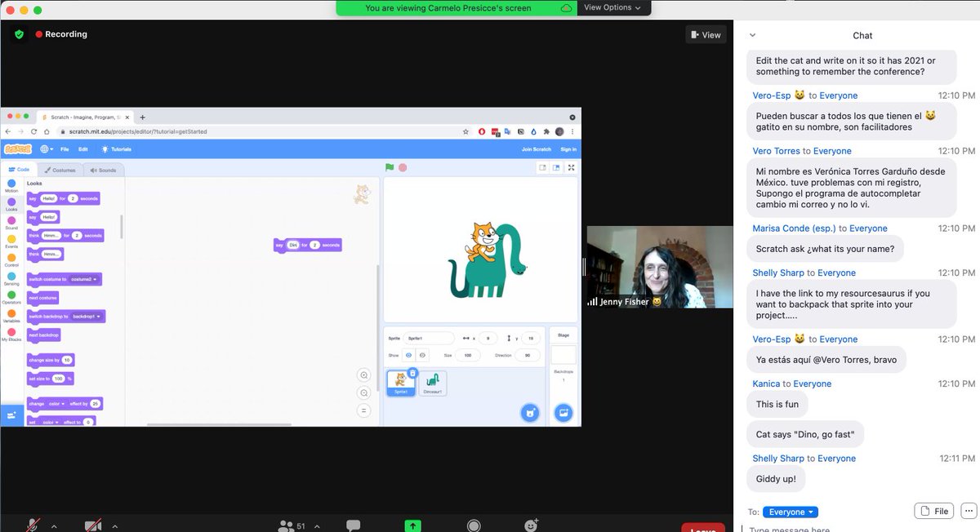
Task: Switch to the Code tab
Action: pos(18,170)
